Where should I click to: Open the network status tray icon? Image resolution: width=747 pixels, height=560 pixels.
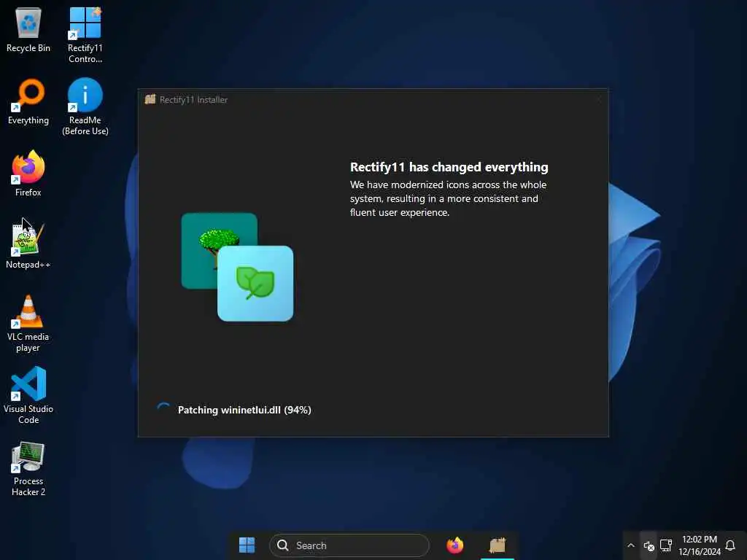[x=665, y=545]
